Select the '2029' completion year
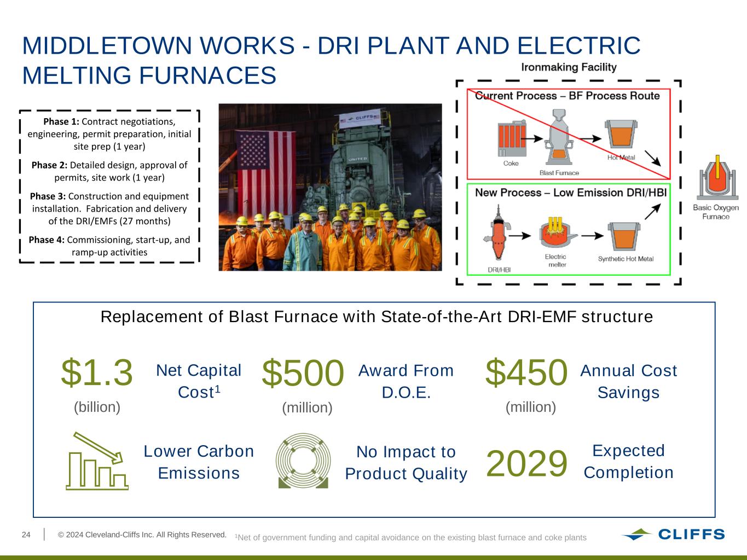The width and height of the screenshot is (747, 560). click(526, 463)
